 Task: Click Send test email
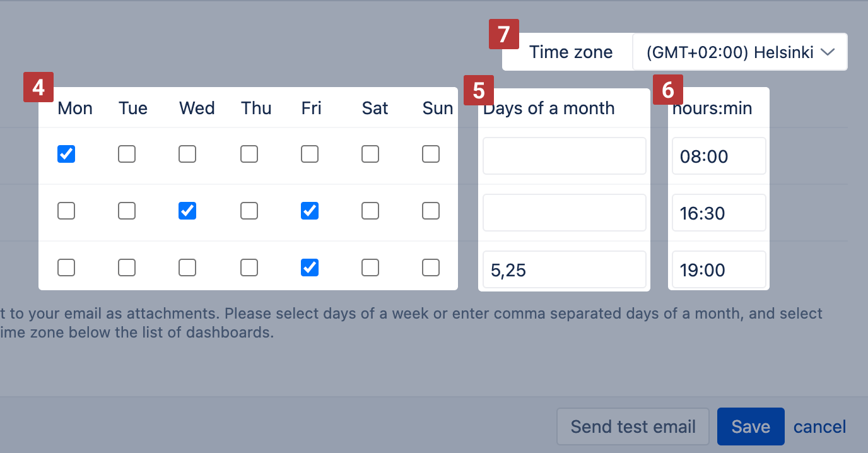pyautogui.click(x=633, y=427)
